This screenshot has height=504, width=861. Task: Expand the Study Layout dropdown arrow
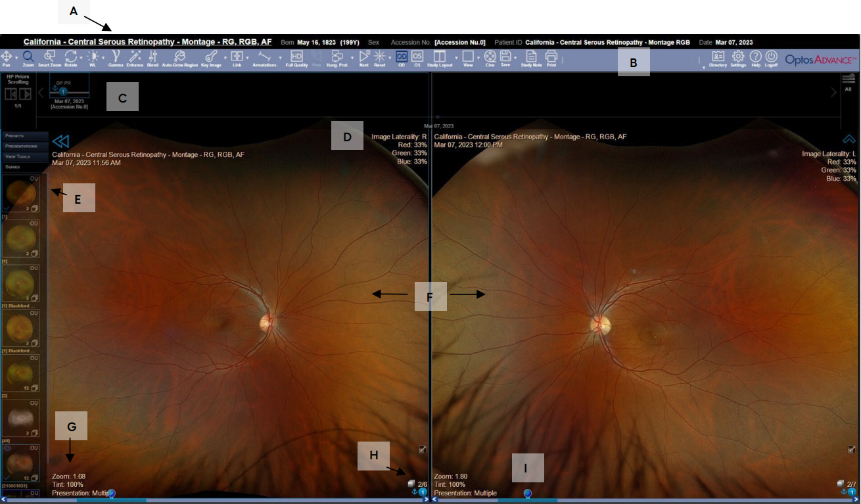click(455, 58)
